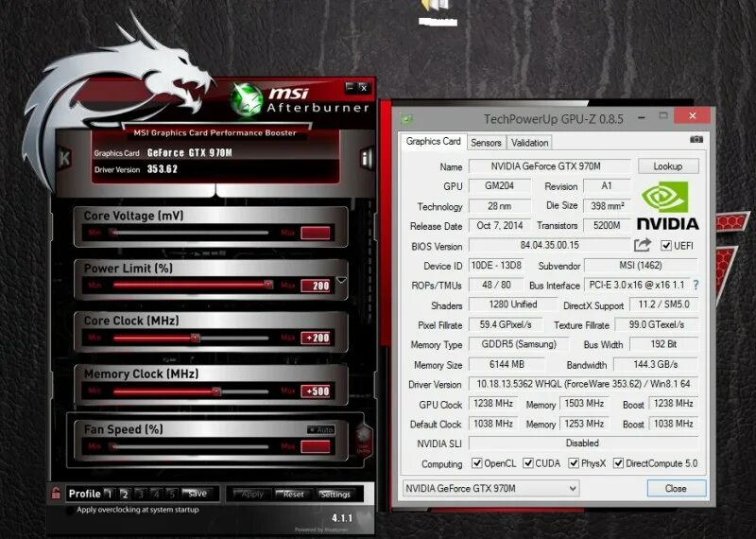
Task: Click the NVIDIA SLI Disabled field
Action: pyautogui.click(x=583, y=443)
